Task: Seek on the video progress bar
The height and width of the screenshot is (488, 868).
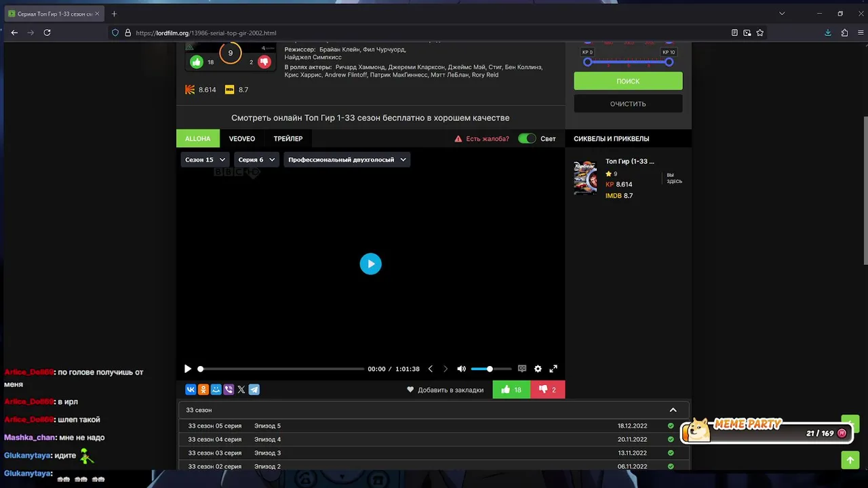Action: pyautogui.click(x=282, y=369)
